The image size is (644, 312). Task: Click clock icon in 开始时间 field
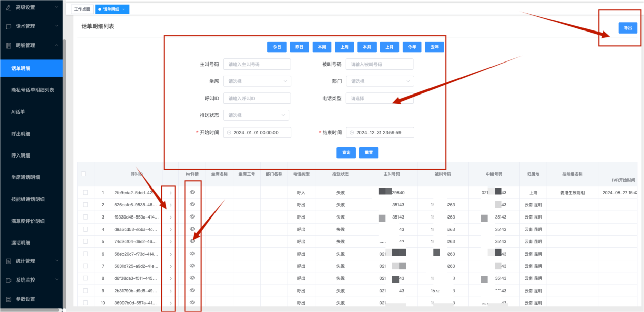coord(229,132)
